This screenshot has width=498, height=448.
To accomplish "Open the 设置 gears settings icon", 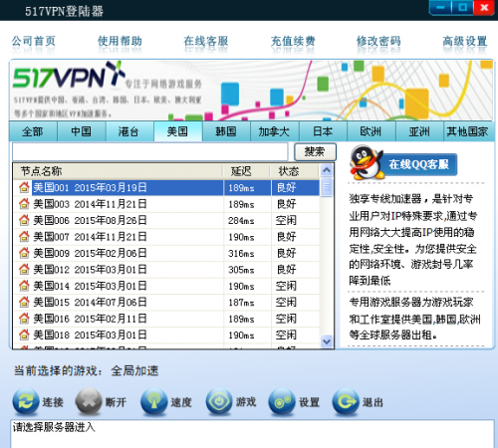I will click(282, 401).
